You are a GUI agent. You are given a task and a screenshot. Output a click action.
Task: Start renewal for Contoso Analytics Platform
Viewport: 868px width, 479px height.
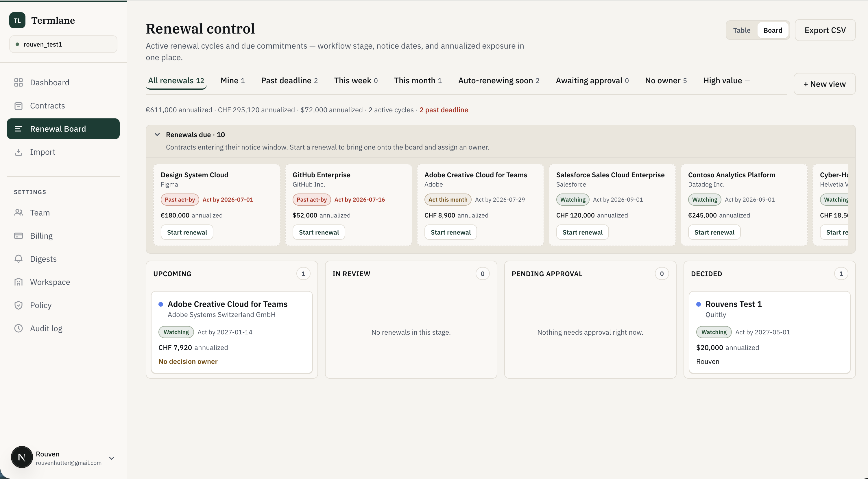click(714, 232)
